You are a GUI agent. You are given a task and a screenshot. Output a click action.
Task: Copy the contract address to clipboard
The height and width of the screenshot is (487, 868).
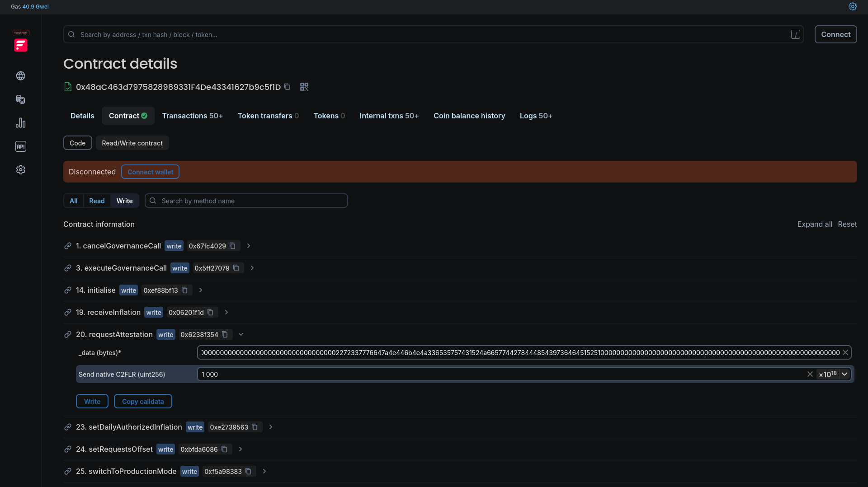coord(287,87)
